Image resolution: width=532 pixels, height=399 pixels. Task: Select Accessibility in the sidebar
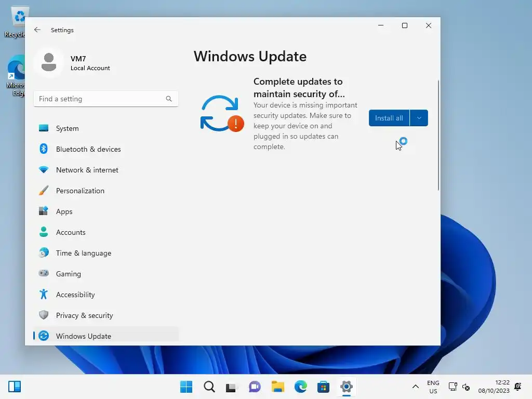(x=106, y=295)
